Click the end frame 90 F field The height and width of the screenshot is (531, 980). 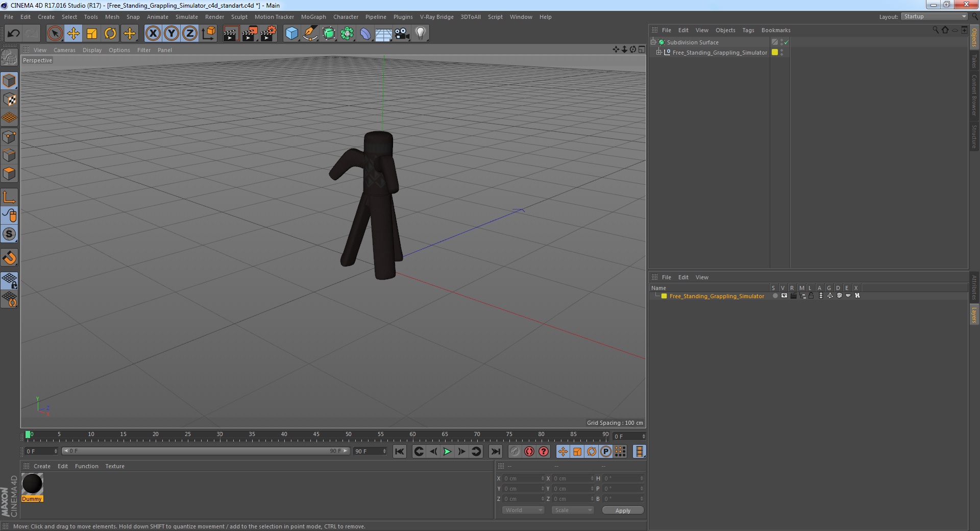pos(370,451)
